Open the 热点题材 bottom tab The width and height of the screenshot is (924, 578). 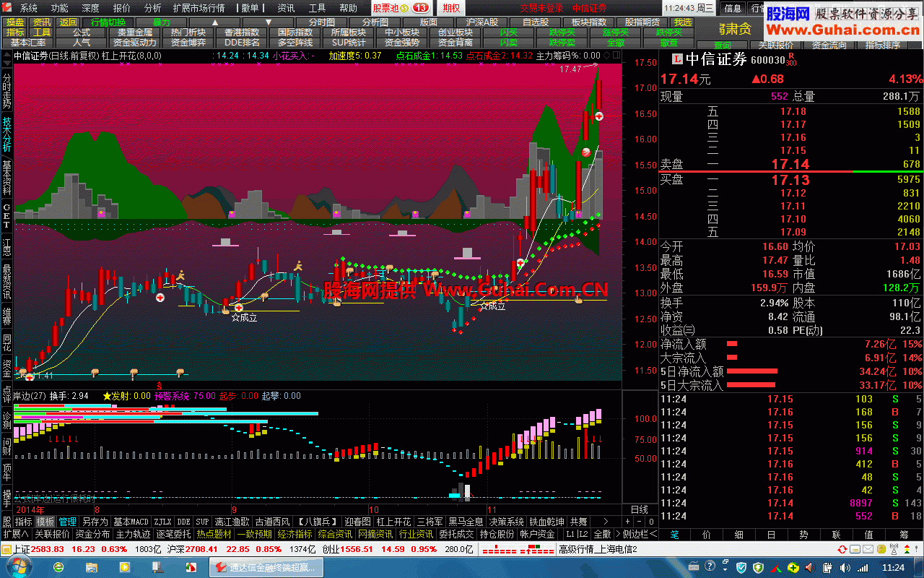[x=214, y=534]
